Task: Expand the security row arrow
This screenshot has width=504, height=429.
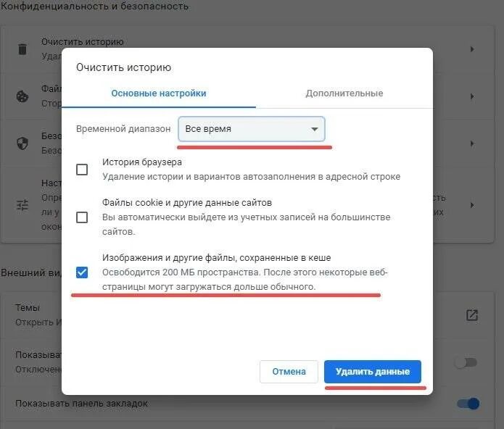Action: pyautogui.click(x=472, y=143)
